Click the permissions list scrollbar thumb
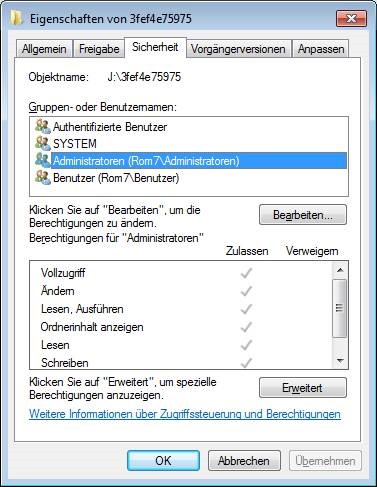Screen dimensions: 377x487 [340, 308]
